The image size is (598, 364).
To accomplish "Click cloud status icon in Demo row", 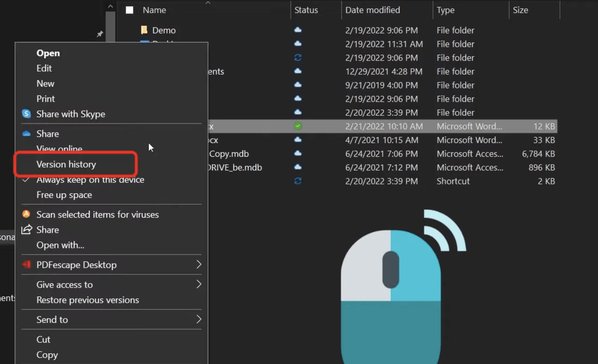I will (x=298, y=30).
